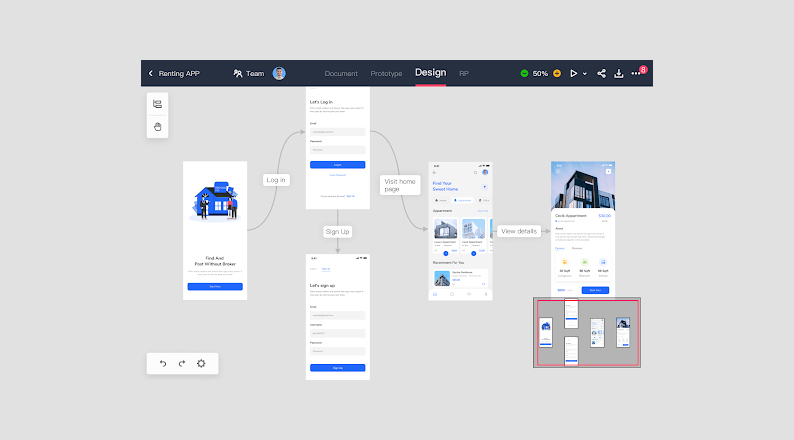Start the prototype preview with the play icon
Screen dimensions: 794x440
(x=573, y=73)
